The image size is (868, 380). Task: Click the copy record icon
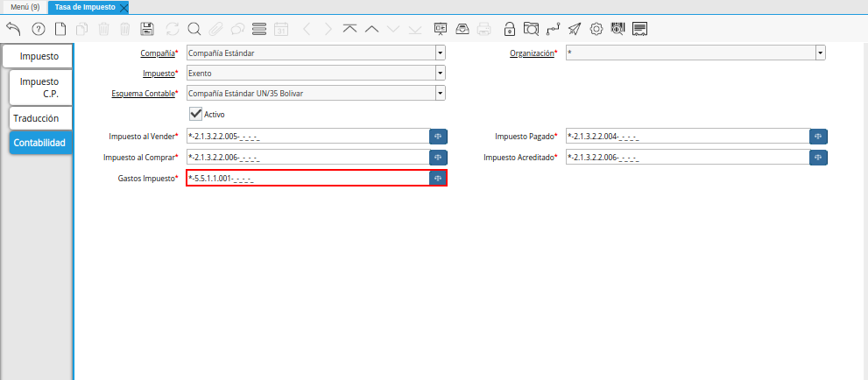(82, 29)
